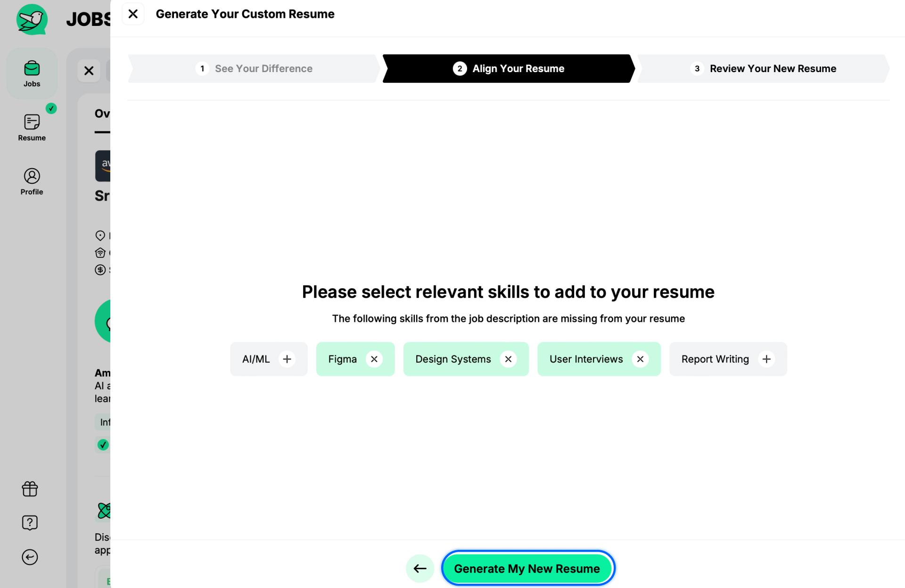The image size is (905, 588).
Task: Click Generate My New Resume button
Action: [x=527, y=568]
